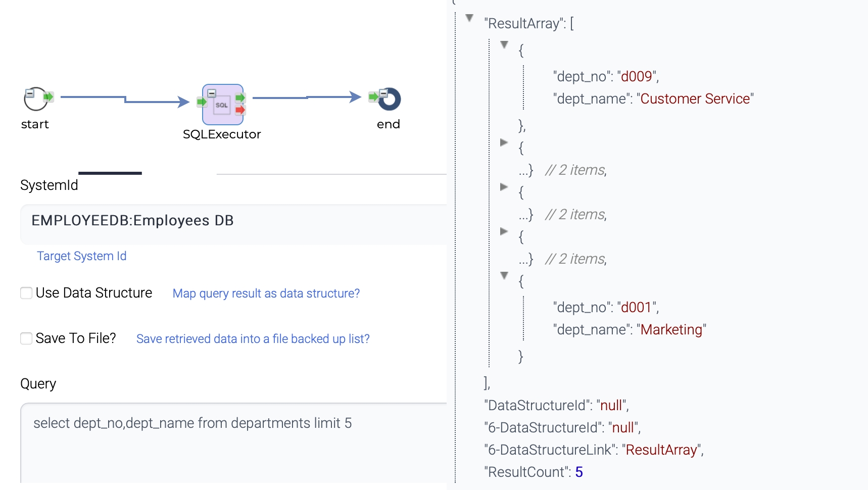Click the SQLExecutor green input port
The width and height of the screenshot is (868, 490).
point(202,102)
